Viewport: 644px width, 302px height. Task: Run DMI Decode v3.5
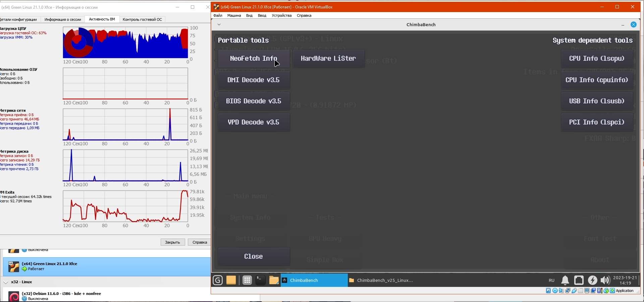click(254, 80)
